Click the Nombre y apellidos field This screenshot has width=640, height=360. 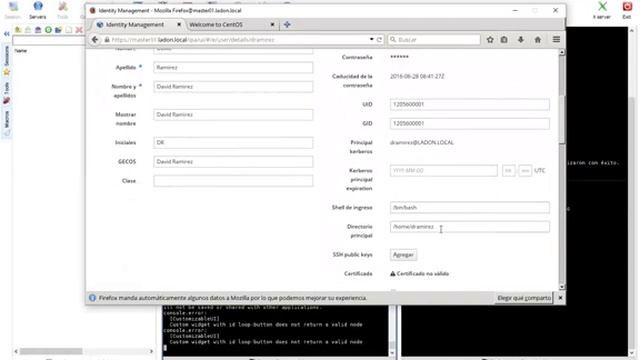(x=233, y=87)
